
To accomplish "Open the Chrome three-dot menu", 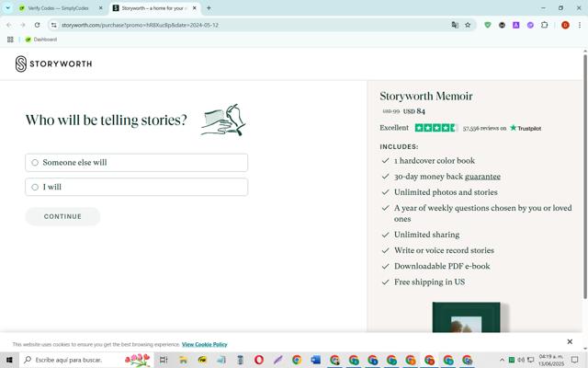I will [580, 25].
